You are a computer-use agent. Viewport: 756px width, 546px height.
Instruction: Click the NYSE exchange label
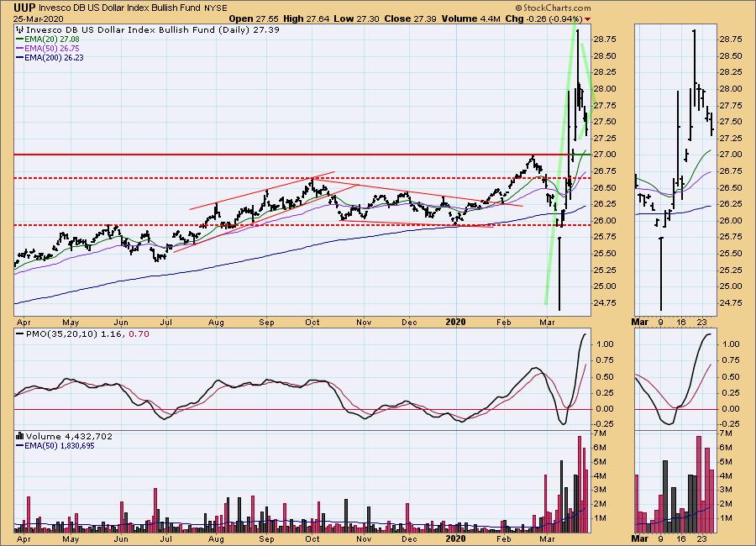[216, 8]
